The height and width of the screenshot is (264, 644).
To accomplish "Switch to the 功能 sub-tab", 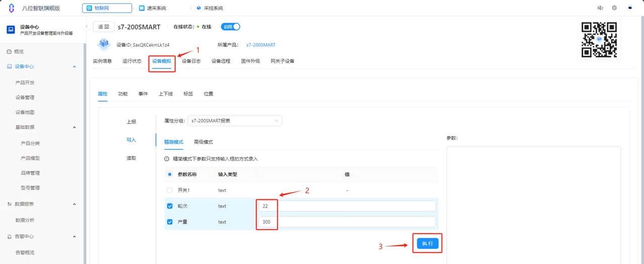I will click(x=123, y=94).
